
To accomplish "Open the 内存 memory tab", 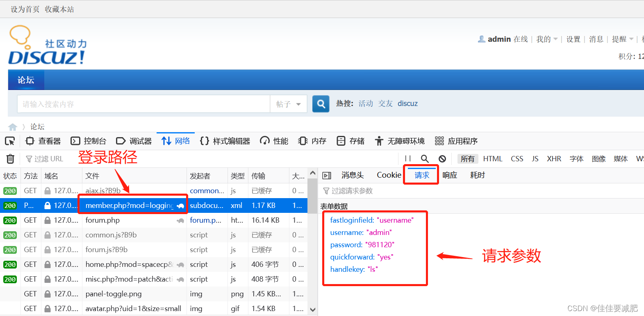I will (312, 141).
